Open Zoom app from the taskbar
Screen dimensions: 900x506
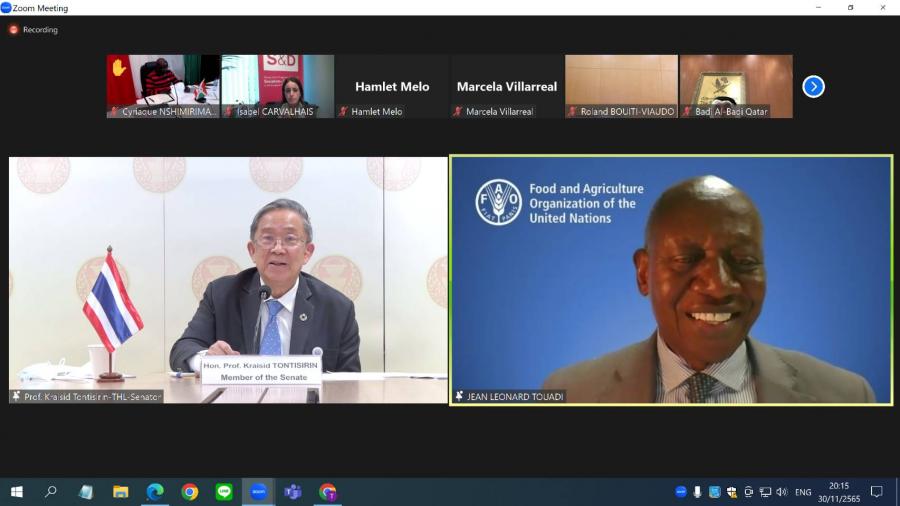(258, 492)
